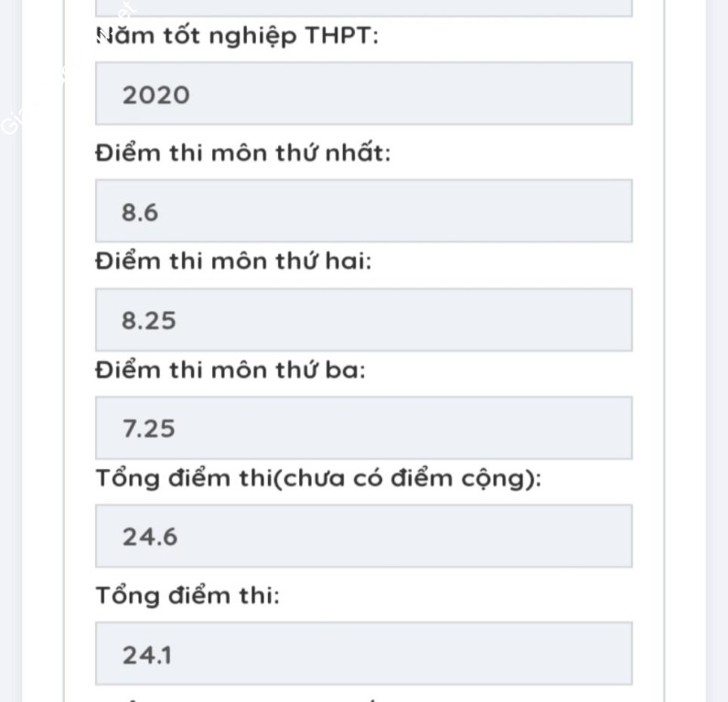This screenshot has width=728, height=702.
Task: Click the second subject score field 8.25
Action: coord(363,320)
